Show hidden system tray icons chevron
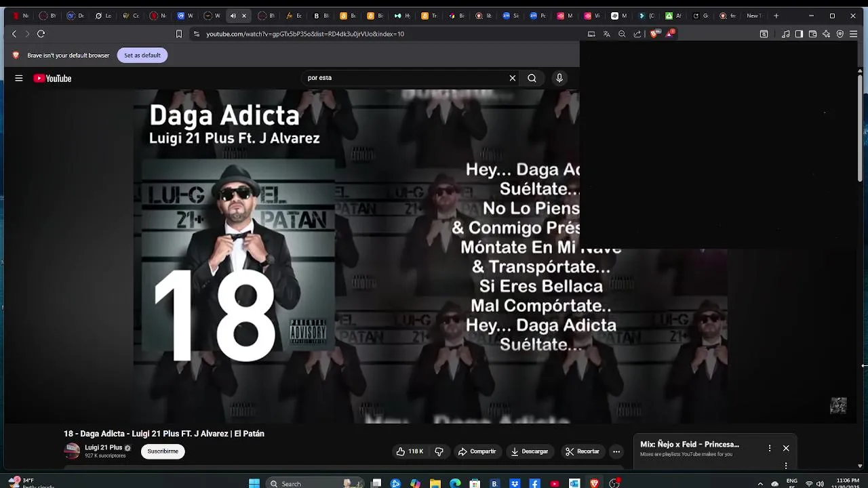 (760, 484)
